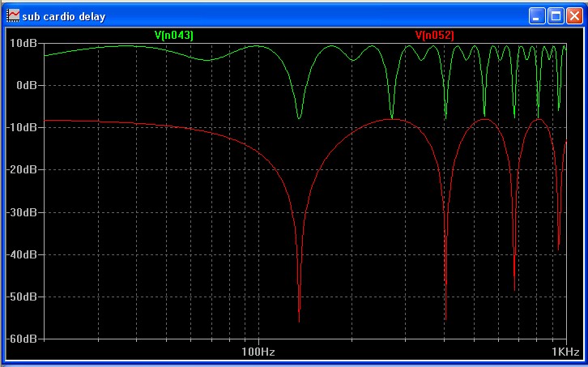
Task: Click the -40dB axis label
Action: coord(22,254)
